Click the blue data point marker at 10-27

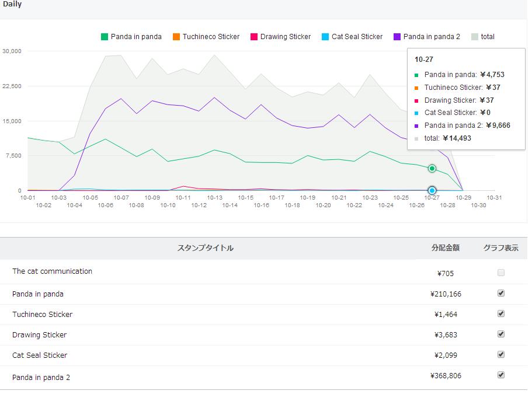tap(432, 190)
